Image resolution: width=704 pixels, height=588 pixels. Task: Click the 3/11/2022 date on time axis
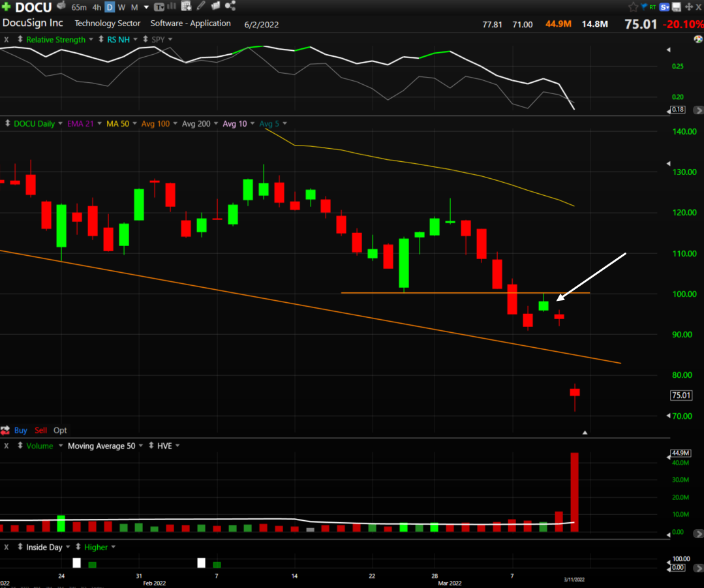point(574,580)
